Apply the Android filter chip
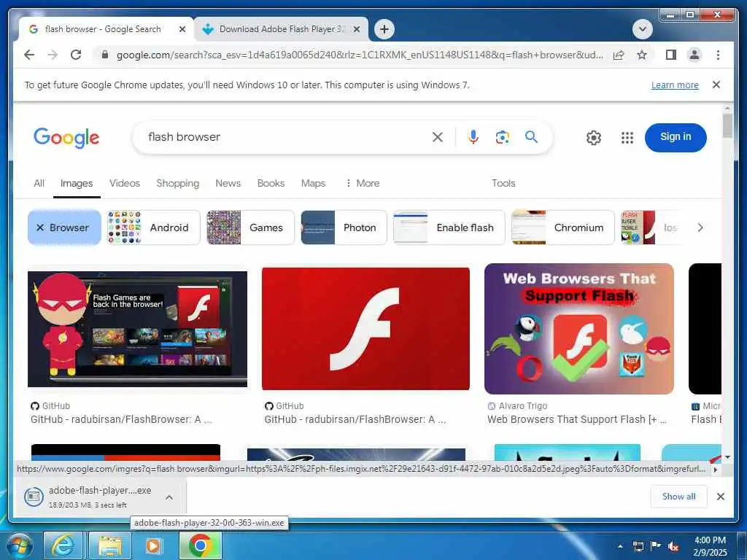747x560 pixels. (x=153, y=227)
